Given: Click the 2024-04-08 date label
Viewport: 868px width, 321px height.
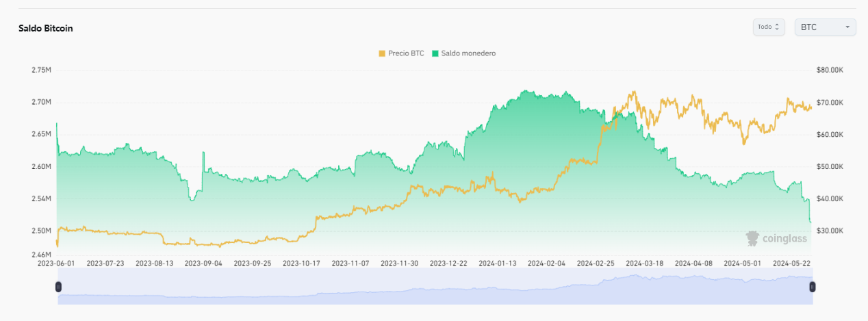Looking at the screenshot, I should click(694, 263).
